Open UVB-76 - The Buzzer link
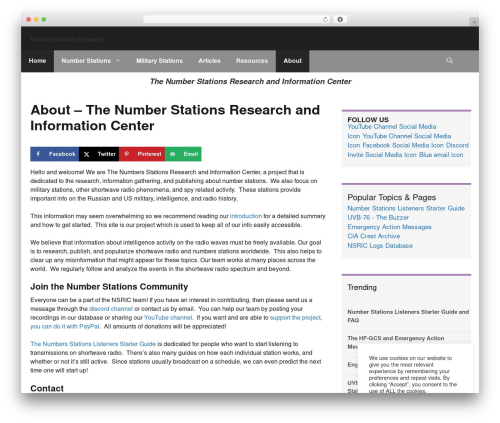Viewport: 500px width, 423px height. coord(378,217)
